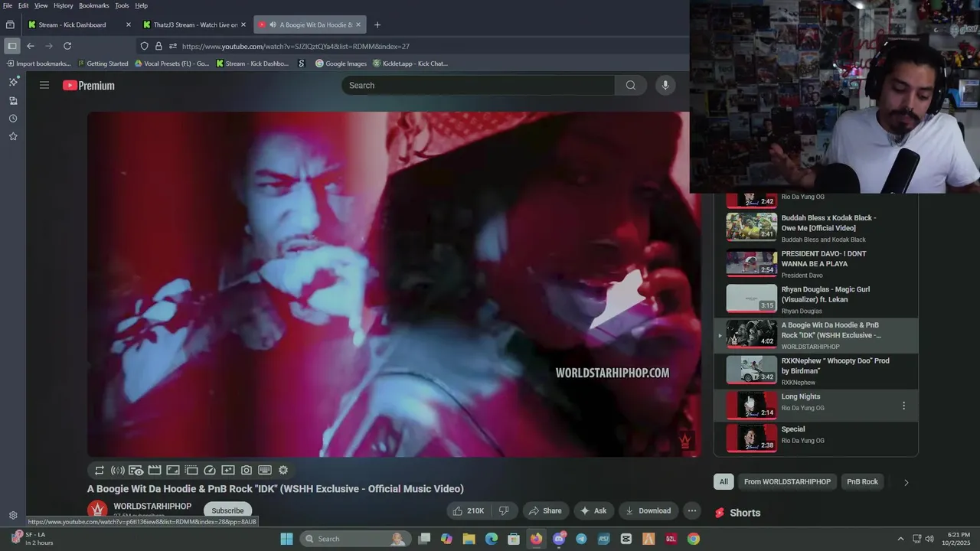Click the taskbar Search box
Screen dimensions: 980x551
coord(354,539)
